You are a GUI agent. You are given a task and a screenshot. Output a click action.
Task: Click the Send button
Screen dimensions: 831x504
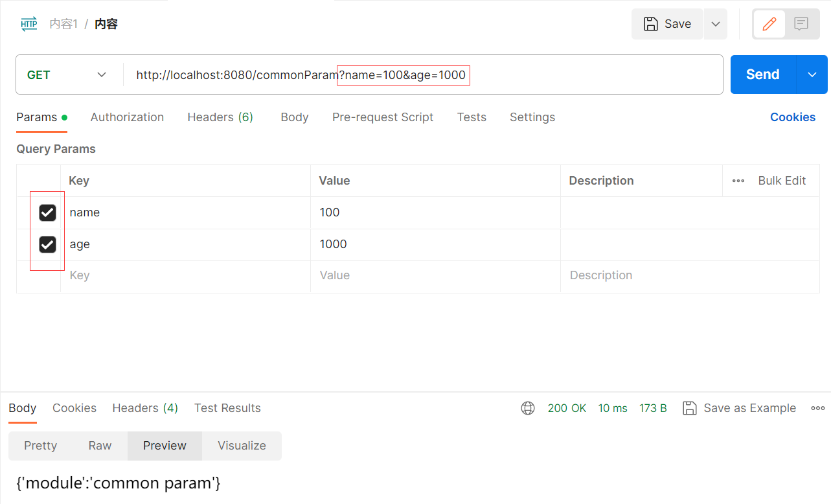[763, 74]
